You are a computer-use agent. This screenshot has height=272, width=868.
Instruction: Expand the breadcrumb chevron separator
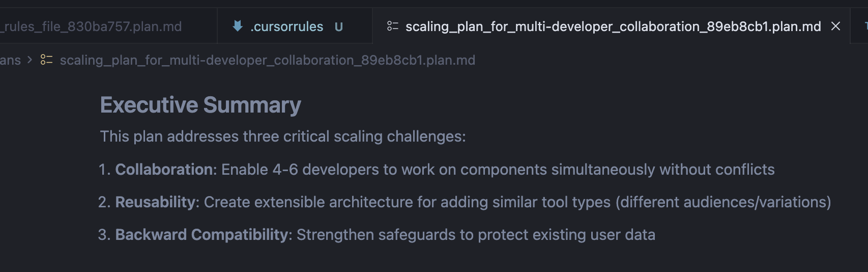pos(30,60)
